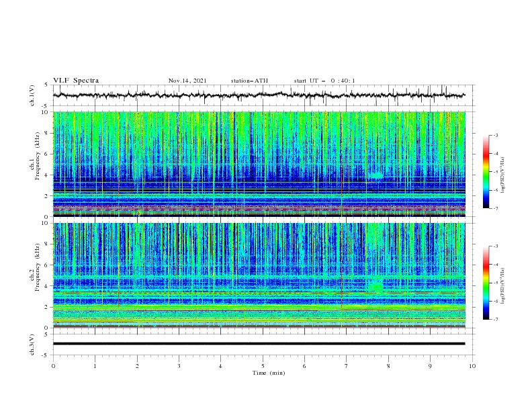Click the "Time (min)" axis title
532x411 pixels.
[x=269, y=373]
